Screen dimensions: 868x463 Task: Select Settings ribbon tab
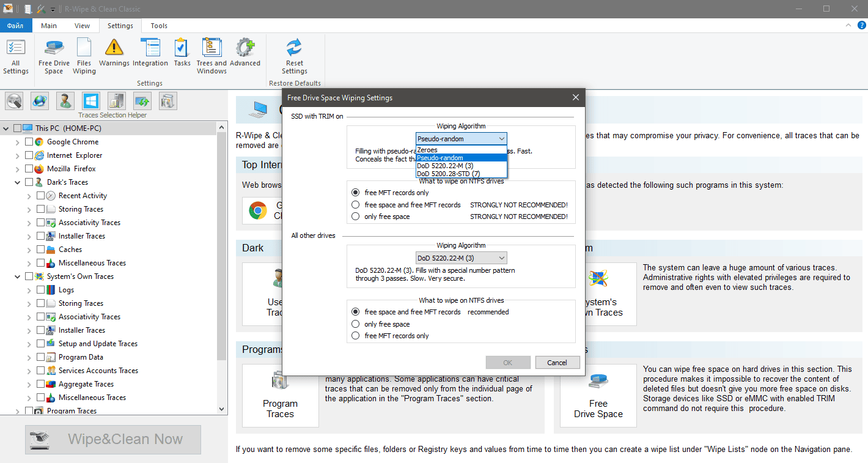point(120,26)
